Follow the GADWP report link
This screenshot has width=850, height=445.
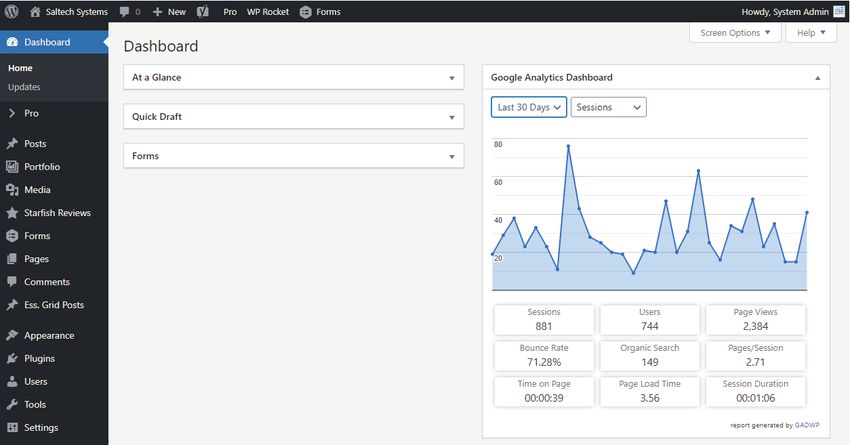tap(807, 425)
